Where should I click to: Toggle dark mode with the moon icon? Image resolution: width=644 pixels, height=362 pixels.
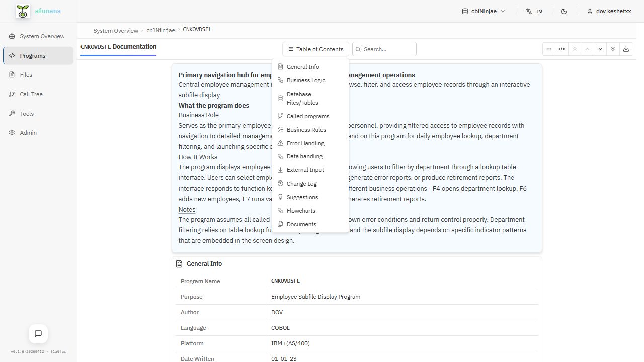564,11
